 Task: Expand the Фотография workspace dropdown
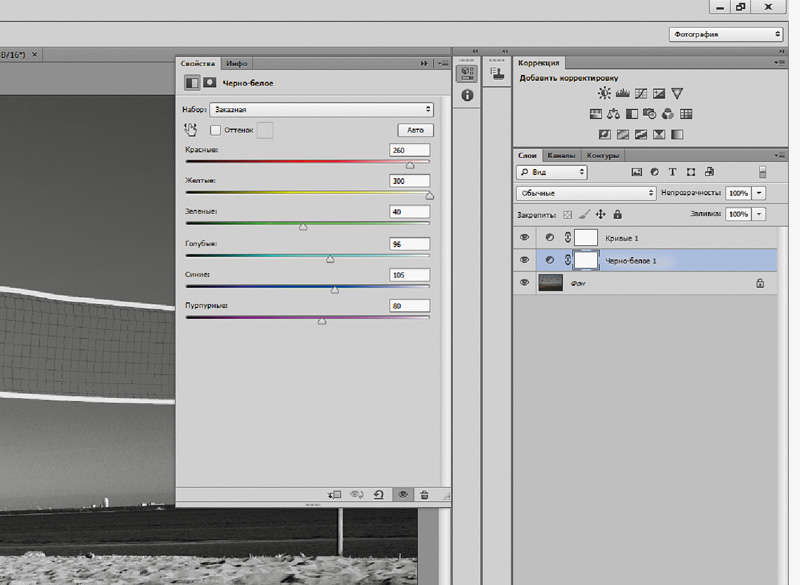tap(726, 34)
